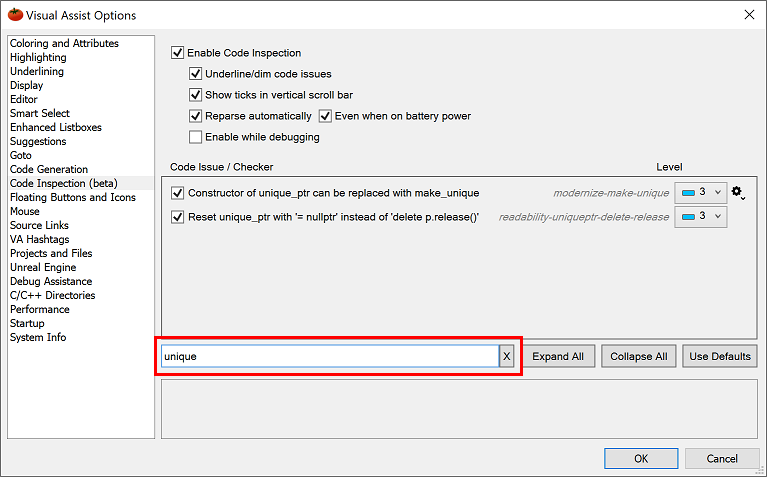Toggle Reparse automatically option

(x=196, y=116)
